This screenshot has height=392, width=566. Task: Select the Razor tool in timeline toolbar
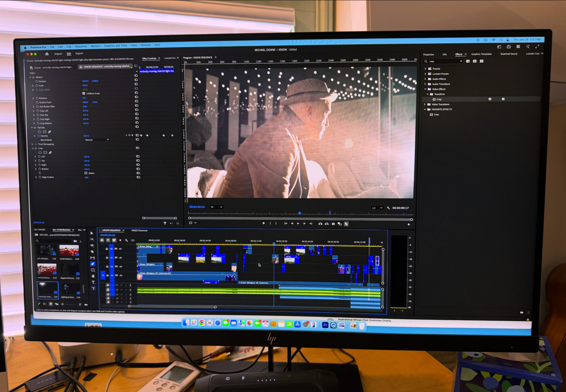point(92,252)
